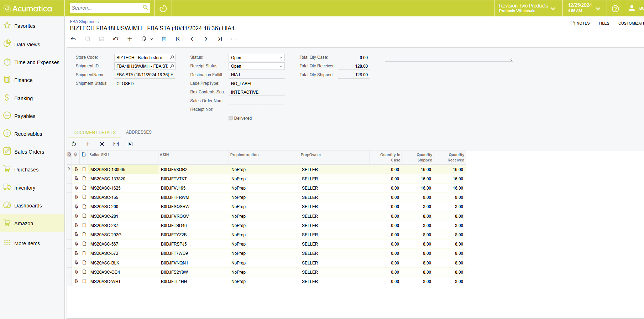Delete the shipment with the trash icon
644x319 pixels.
164,39
